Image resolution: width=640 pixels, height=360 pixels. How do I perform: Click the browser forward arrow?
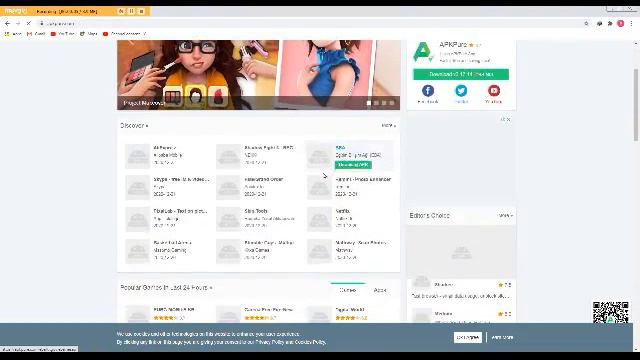pos(18,24)
